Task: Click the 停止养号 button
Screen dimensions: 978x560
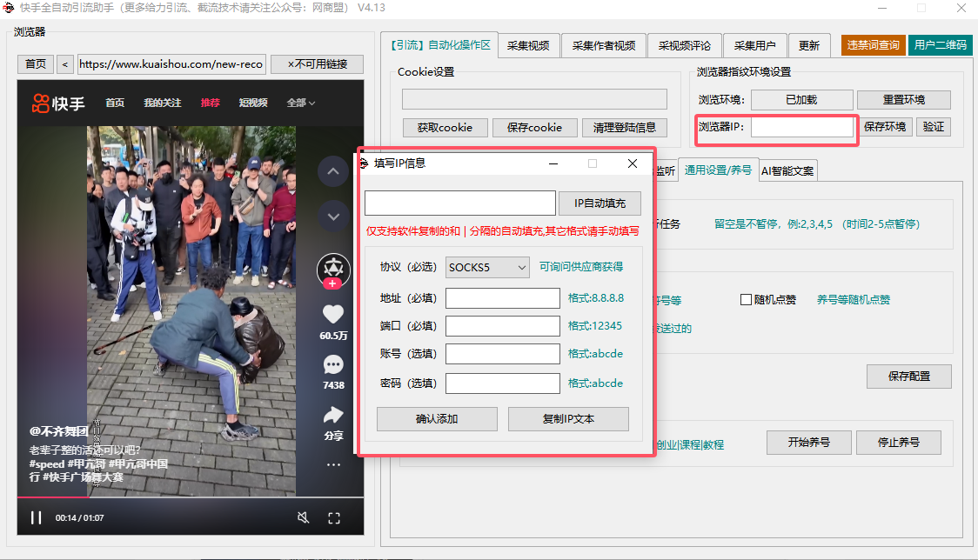Action: [899, 442]
